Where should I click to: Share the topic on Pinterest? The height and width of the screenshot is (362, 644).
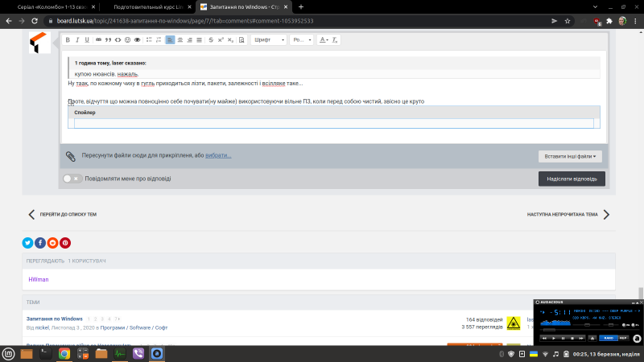click(65, 242)
